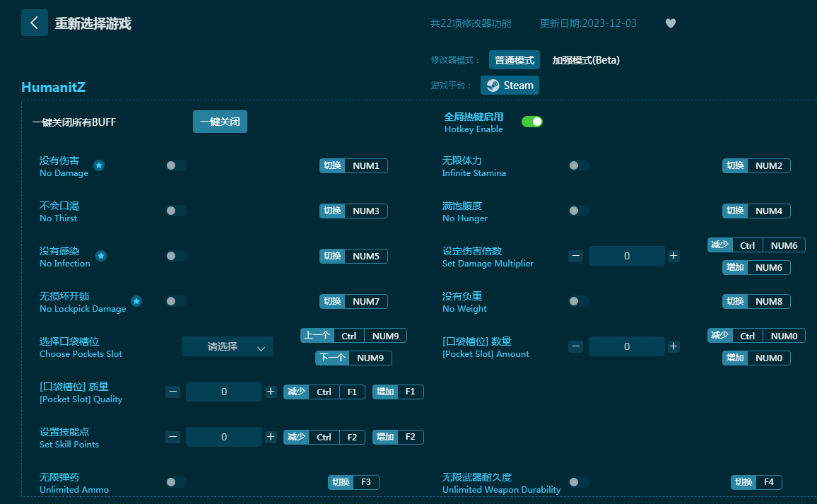Viewport: 817px width, 504px height.
Task: Click the back arrow icon
Action: tap(35, 23)
